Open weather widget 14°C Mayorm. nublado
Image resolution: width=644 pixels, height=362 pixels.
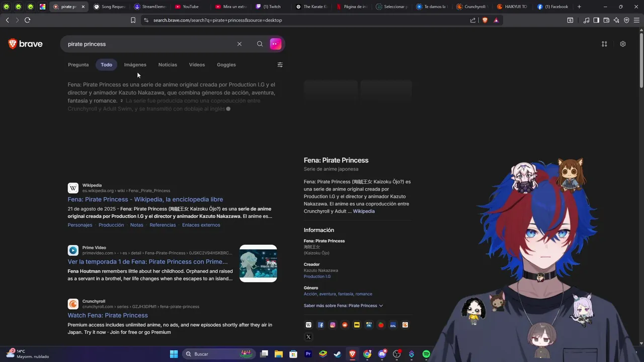point(28,354)
